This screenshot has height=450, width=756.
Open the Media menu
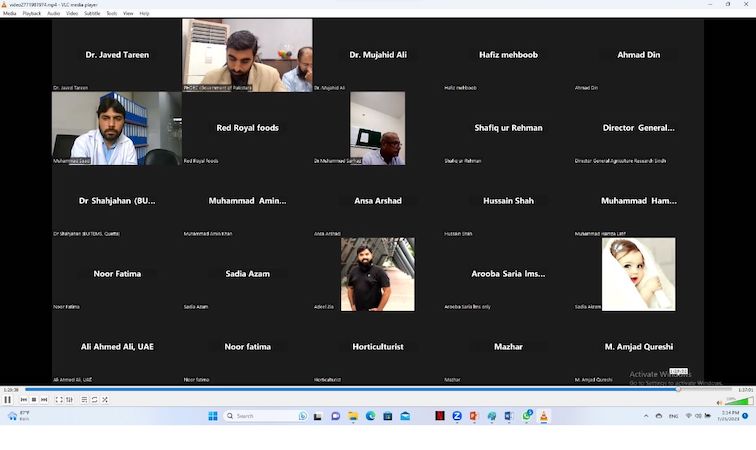point(9,13)
